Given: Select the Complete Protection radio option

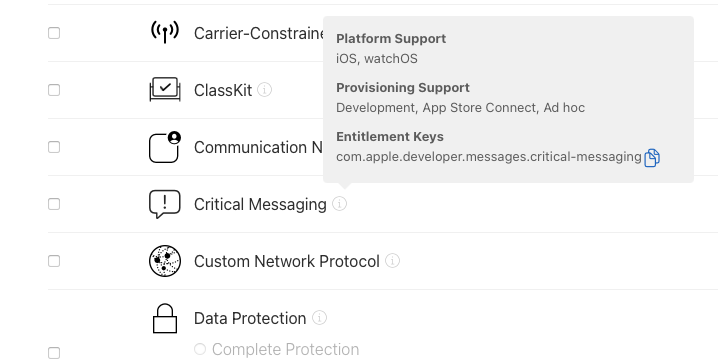Looking at the screenshot, I should [x=200, y=349].
